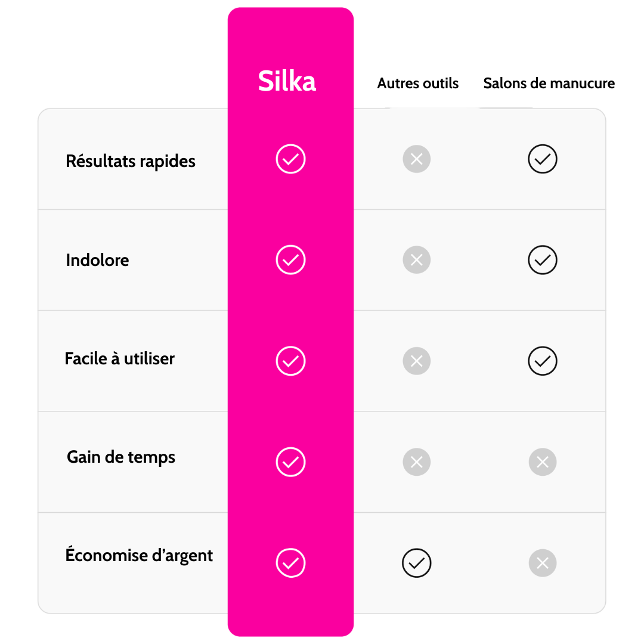Click Autres outils cross for Facile à utiliser

click(x=416, y=361)
